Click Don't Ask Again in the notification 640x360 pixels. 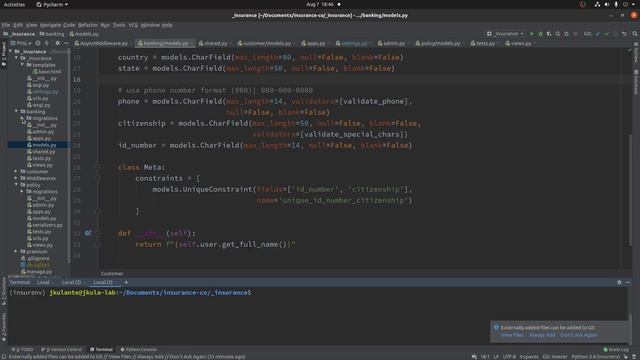(x=578, y=335)
